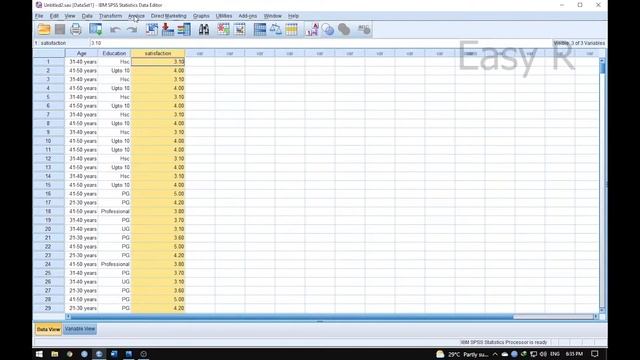Open the Windows Start menu
This screenshot has width=640, height=360.
(39, 354)
